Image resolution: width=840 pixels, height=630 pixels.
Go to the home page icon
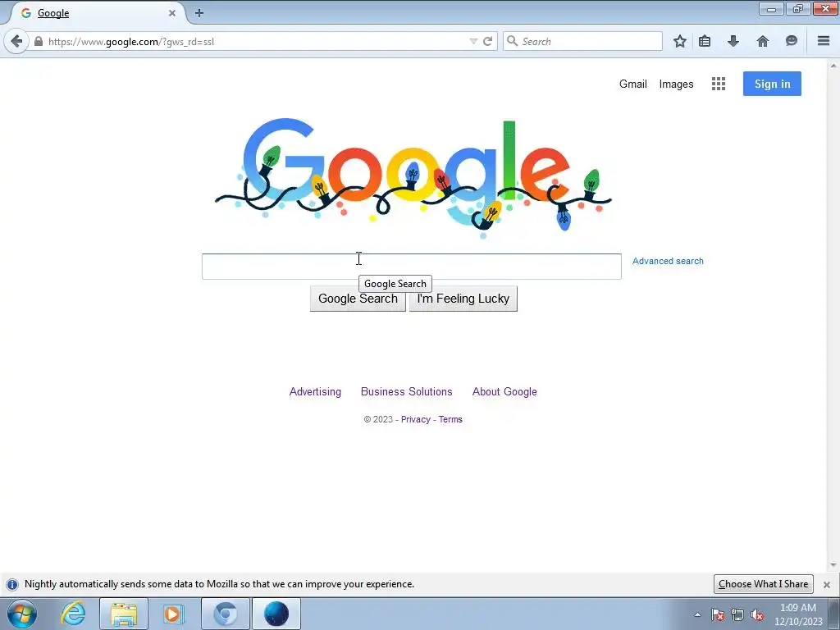click(763, 41)
